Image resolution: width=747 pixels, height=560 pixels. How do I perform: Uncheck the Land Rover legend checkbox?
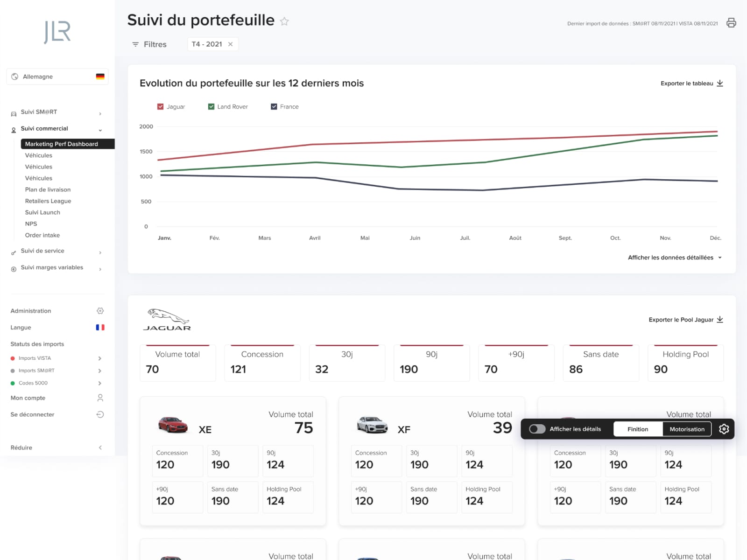tap(211, 106)
